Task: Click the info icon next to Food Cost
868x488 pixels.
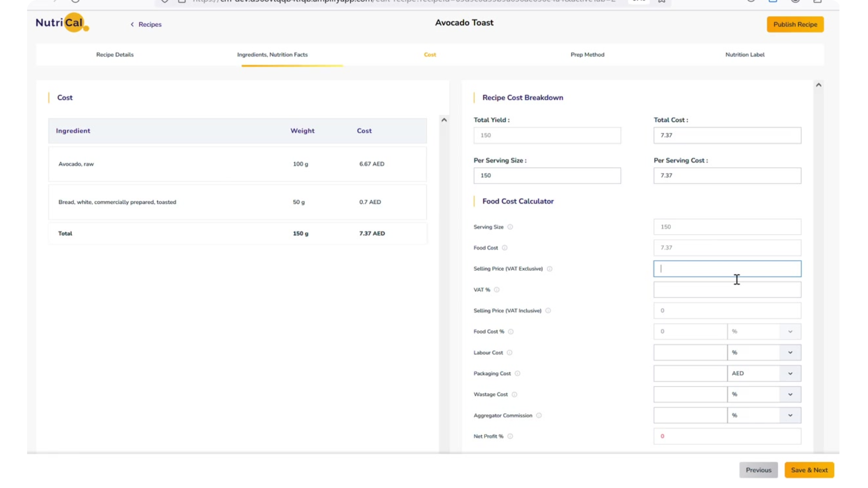Action: coord(505,248)
